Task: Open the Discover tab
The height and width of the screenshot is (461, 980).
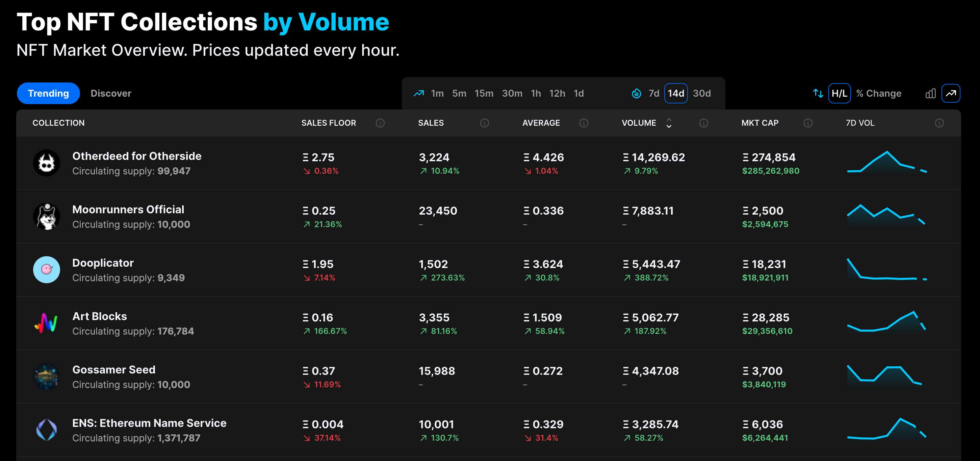Action: pyautogui.click(x=111, y=93)
